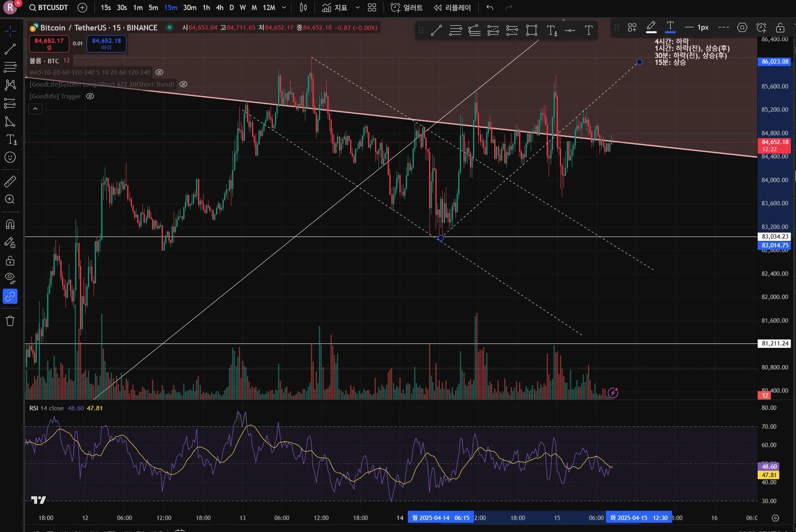Switch to 1h interval

point(206,7)
